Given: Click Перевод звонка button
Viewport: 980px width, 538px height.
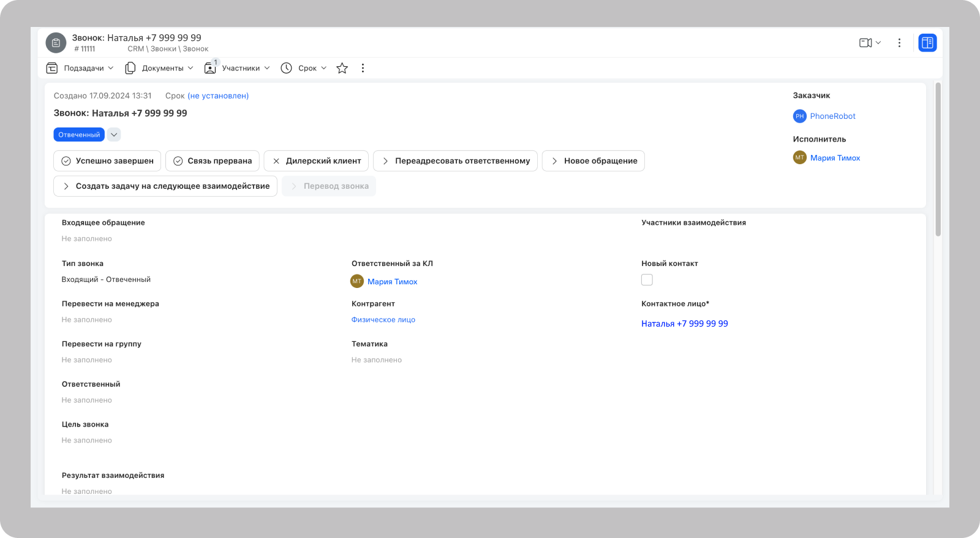Looking at the screenshot, I should pos(329,186).
